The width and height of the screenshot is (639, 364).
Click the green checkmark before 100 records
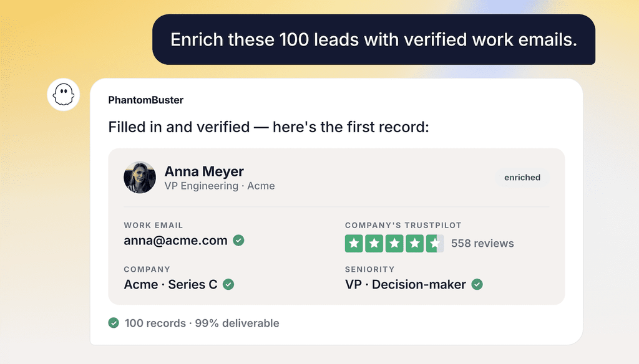pos(114,323)
